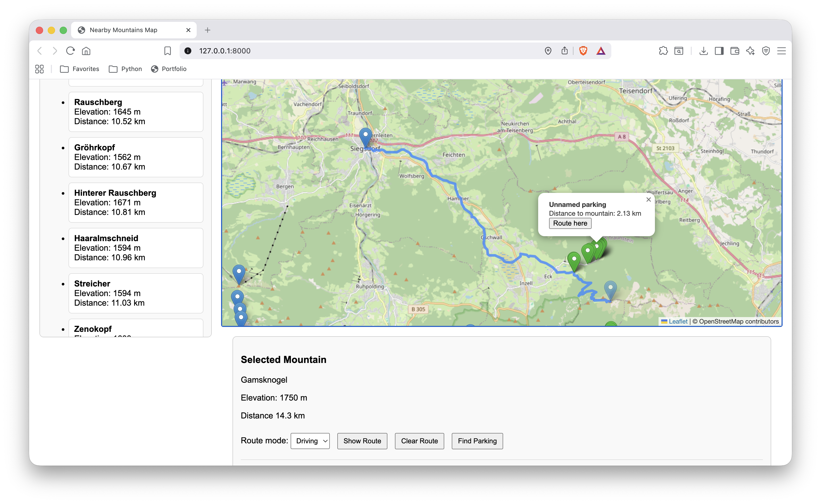Viewport: 821px width, 504px height.
Task: Open the Favorites bookmarks folder
Action: [80, 69]
